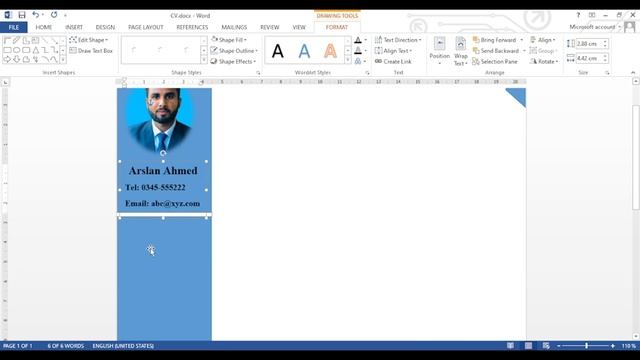Expand the Shape Styles gallery
Screen dimensions: 640x360
tap(204, 60)
